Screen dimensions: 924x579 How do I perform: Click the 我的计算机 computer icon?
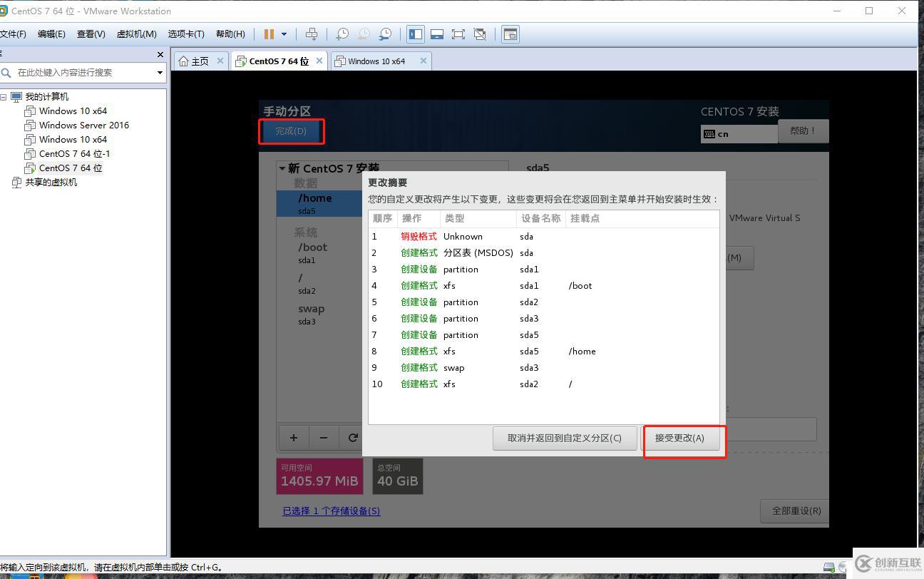[x=16, y=96]
